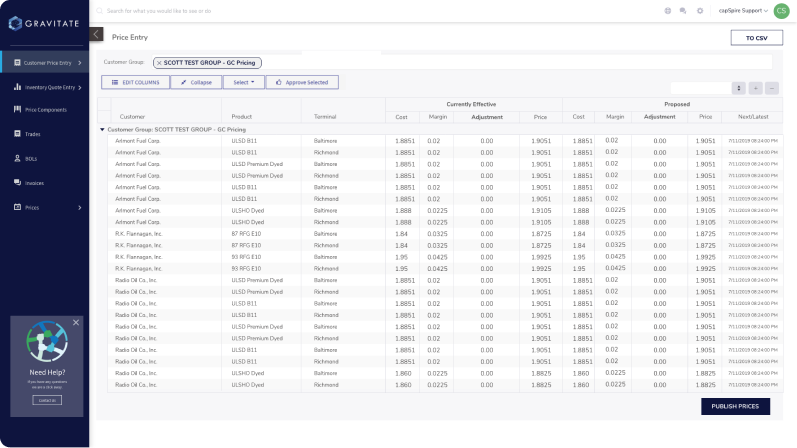
Task: Open the BOLs person icon
Action: pyautogui.click(x=17, y=158)
